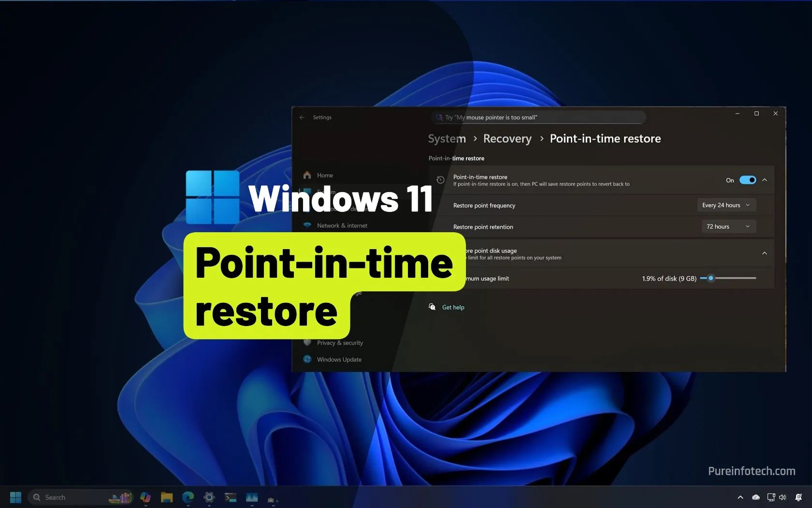Open Windows Update settings
Screen dimensions: 812x508
pos(339,359)
